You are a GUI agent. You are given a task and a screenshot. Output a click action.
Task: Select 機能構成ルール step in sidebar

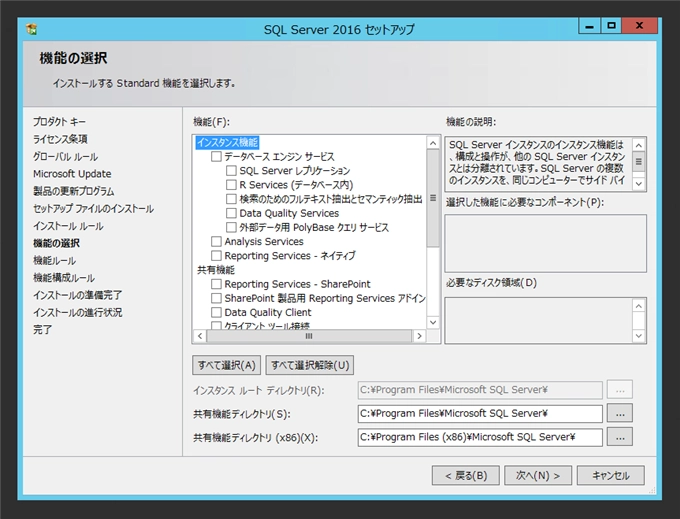click(x=64, y=278)
